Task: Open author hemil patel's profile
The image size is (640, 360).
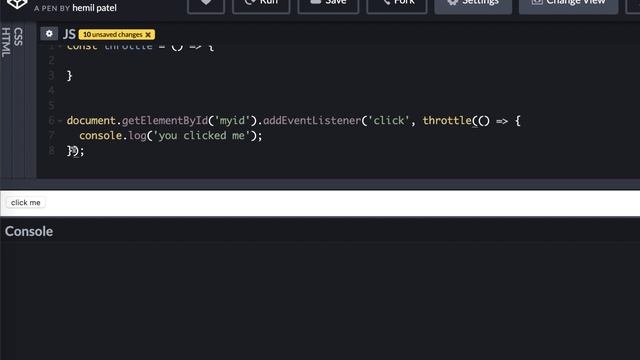Action: coord(94,8)
